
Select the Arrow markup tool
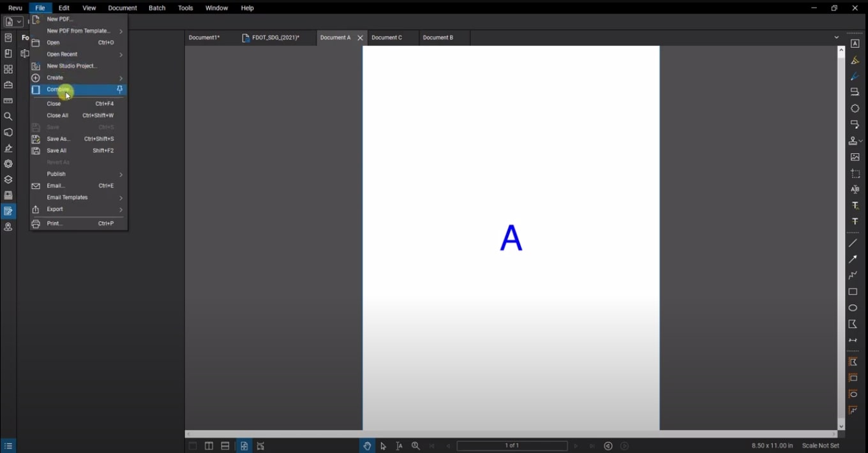(853, 259)
